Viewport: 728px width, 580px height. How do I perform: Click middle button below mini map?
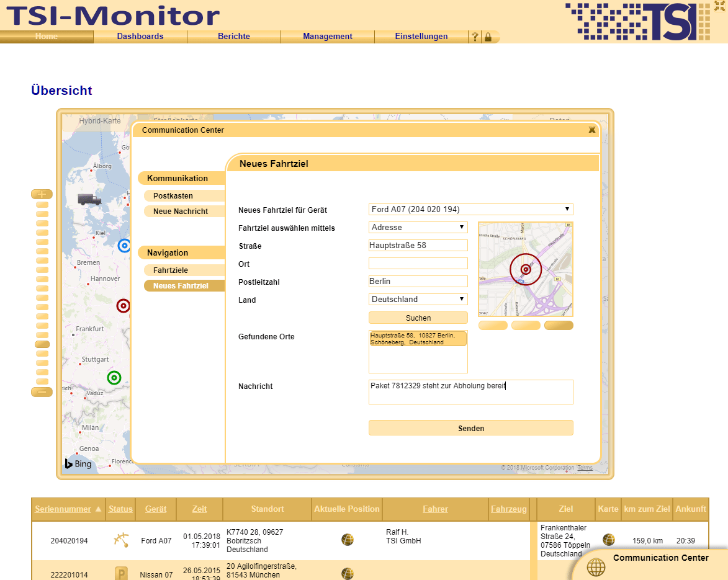[526, 325]
